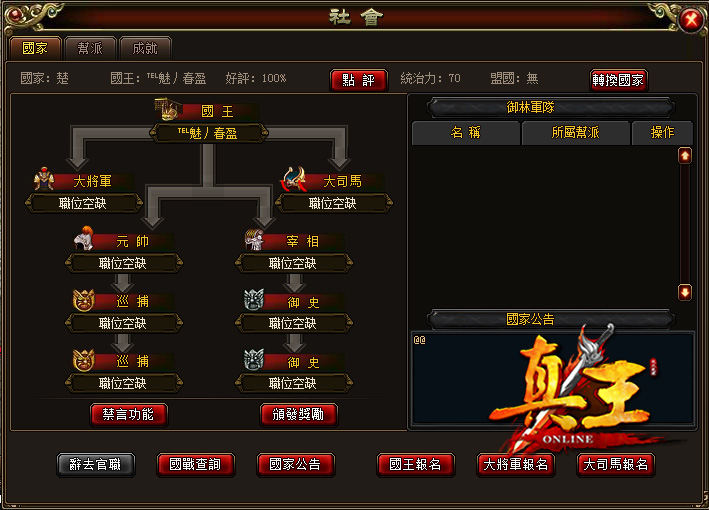Click the 點評 button
The image size is (709, 510).
pyautogui.click(x=359, y=80)
